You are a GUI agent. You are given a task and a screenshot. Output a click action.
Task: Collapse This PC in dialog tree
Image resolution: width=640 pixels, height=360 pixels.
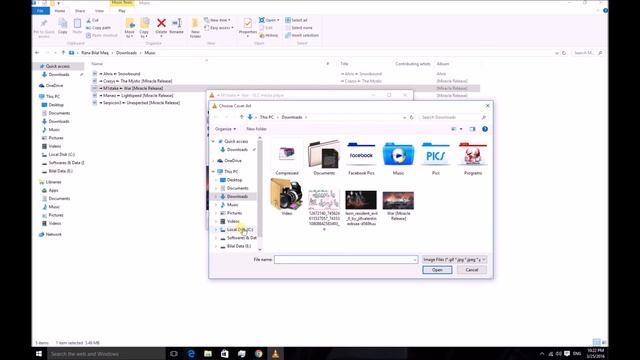coord(213,171)
